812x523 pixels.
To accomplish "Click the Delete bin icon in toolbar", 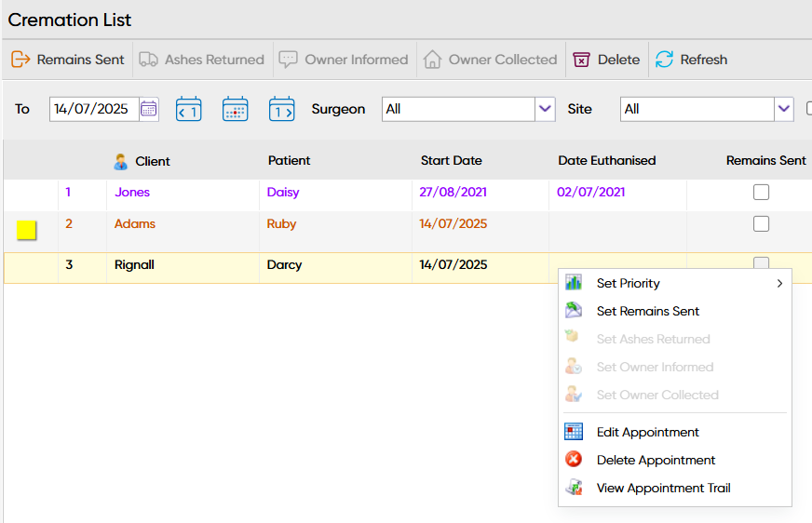I will point(582,60).
